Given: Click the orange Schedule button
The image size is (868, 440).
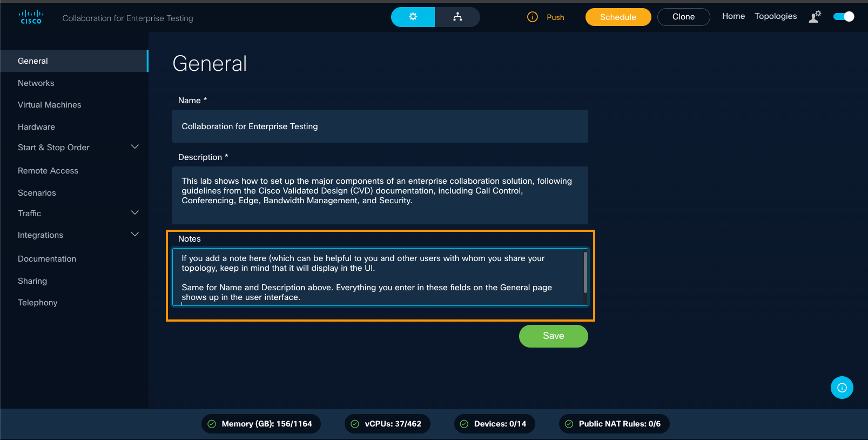Looking at the screenshot, I should pyautogui.click(x=618, y=17).
